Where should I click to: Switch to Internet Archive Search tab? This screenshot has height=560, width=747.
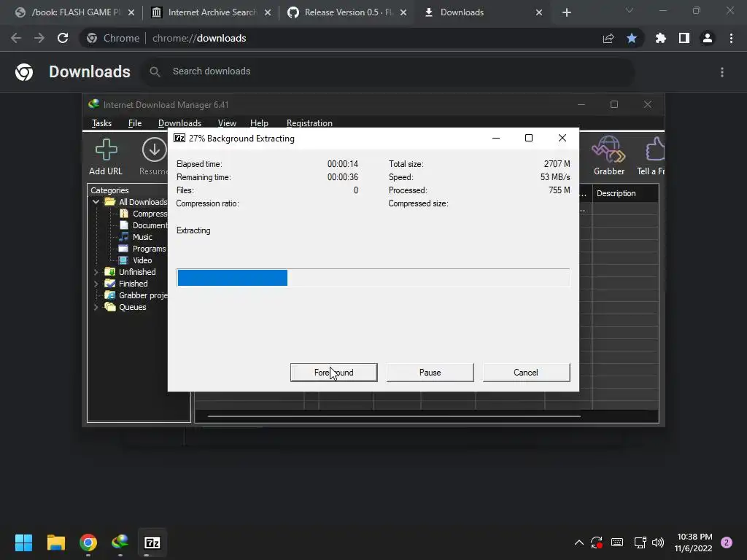[x=212, y=12]
